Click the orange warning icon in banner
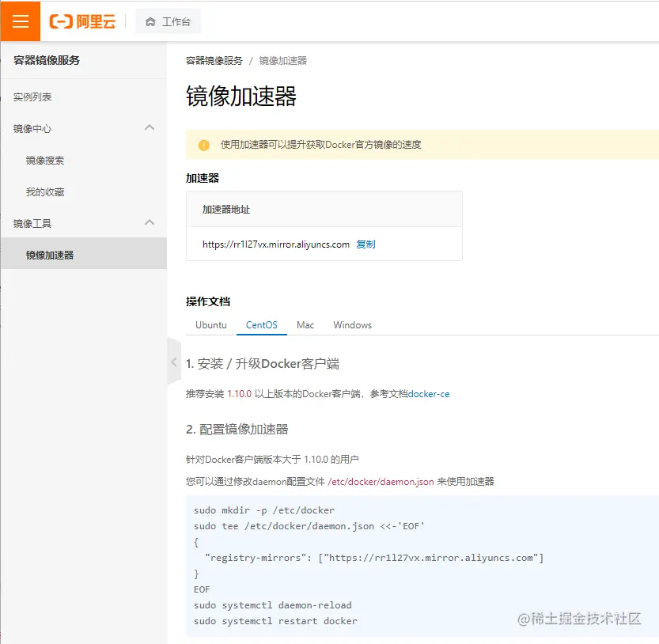 click(204, 145)
